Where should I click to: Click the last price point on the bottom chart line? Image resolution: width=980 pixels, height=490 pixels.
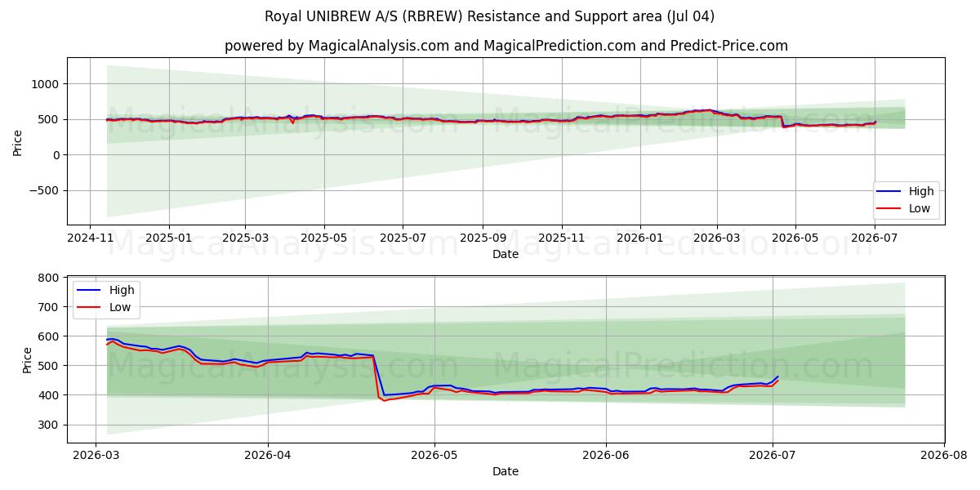click(777, 377)
